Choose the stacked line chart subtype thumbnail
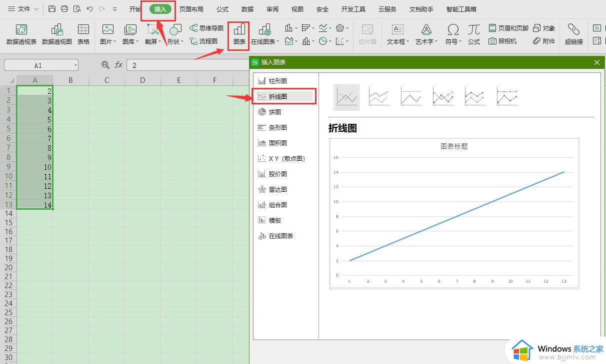This screenshot has height=364, width=606. point(379,97)
